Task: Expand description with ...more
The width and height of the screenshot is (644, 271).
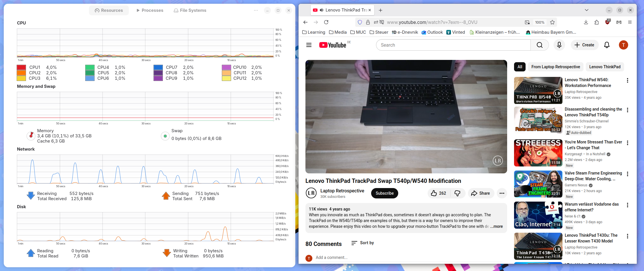Action: pyautogui.click(x=496, y=226)
